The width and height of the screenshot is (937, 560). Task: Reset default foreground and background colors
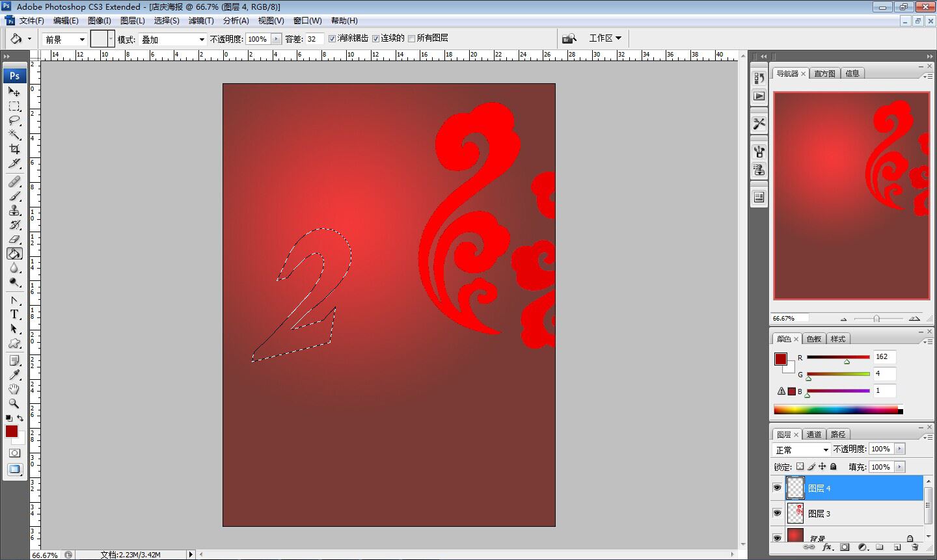(9, 418)
